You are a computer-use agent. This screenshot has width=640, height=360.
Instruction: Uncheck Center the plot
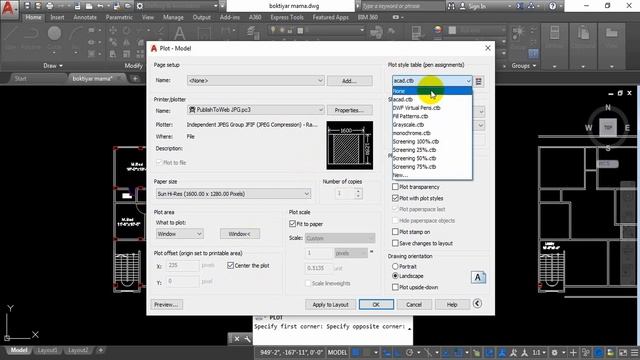(x=230, y=265)
